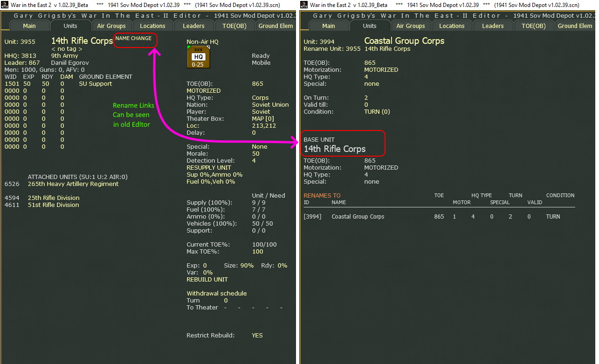Screen dimensions: 599x364
Task: Open attached 51st Rifle Division
Action: pos(54,205)
